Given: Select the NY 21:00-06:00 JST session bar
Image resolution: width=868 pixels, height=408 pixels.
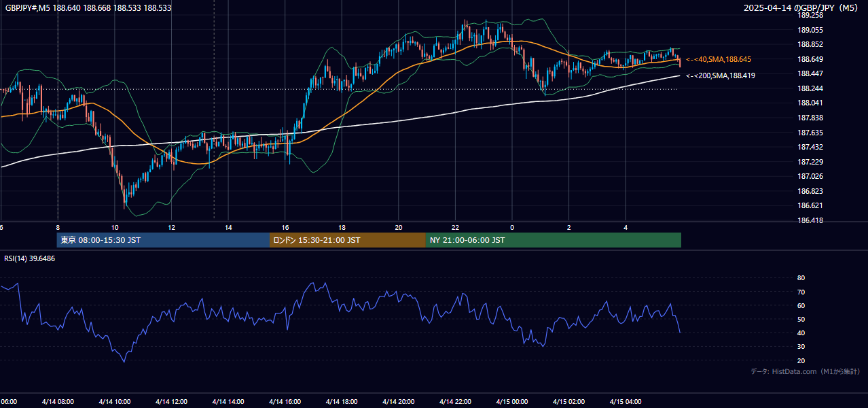Looking at the screenshot, I should pos(554,240).
